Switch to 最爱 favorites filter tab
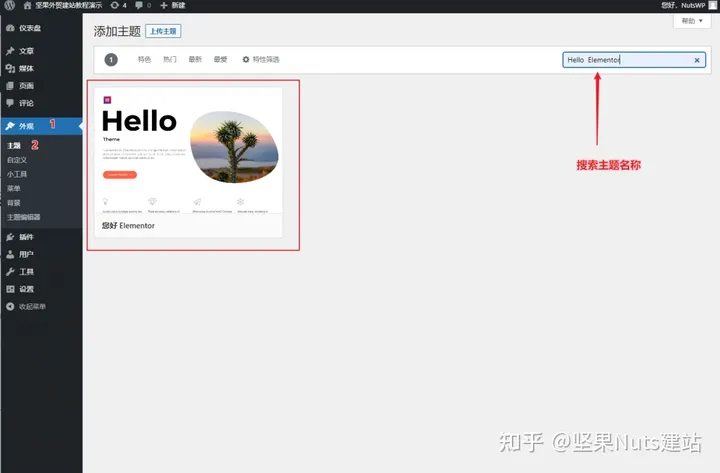The image size is (720, 473). pyautogui.click(x=220, y=59)
